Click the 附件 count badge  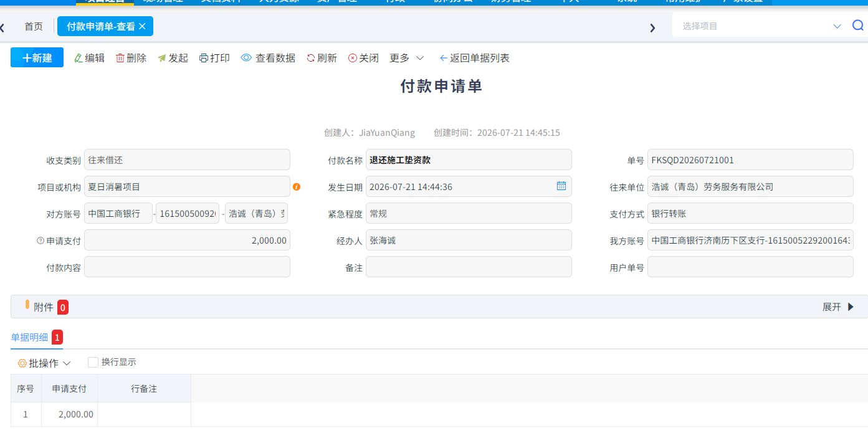62,307
